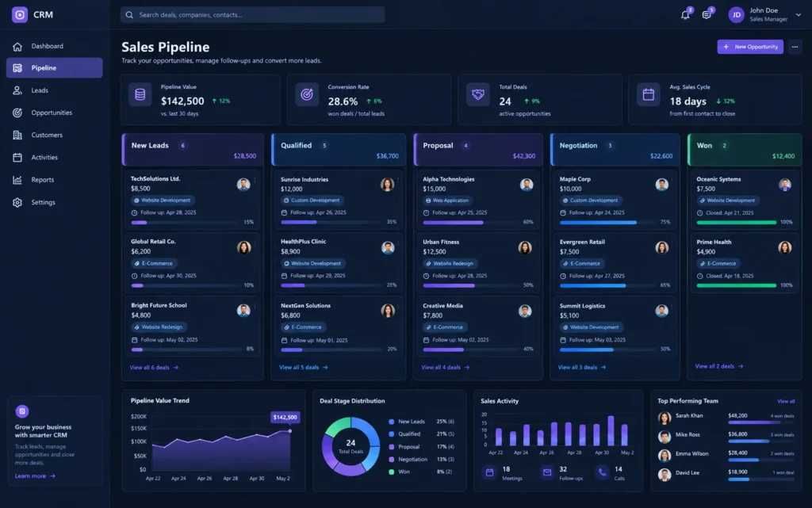
Task: Expand the John Doe account menu chevron
Action: pos(799,15)
